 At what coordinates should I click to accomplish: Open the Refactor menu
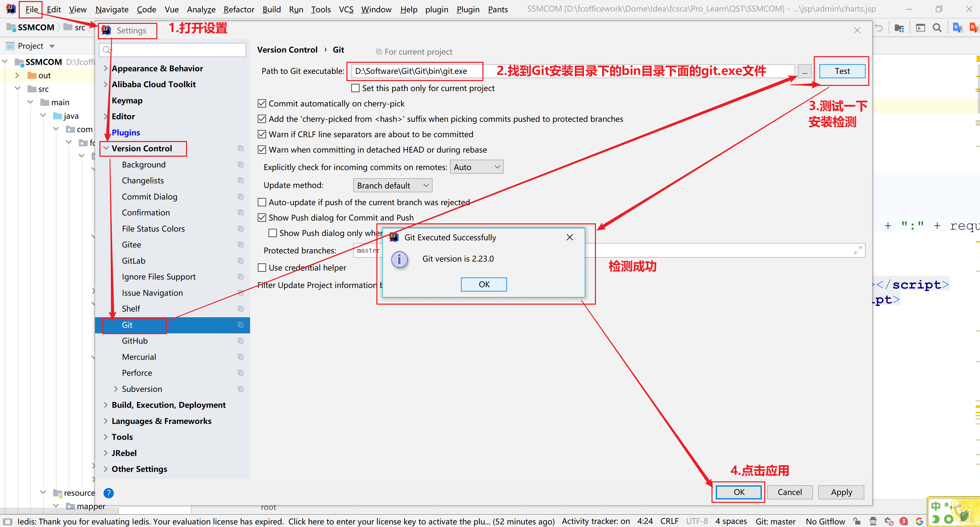coord(239,9)
